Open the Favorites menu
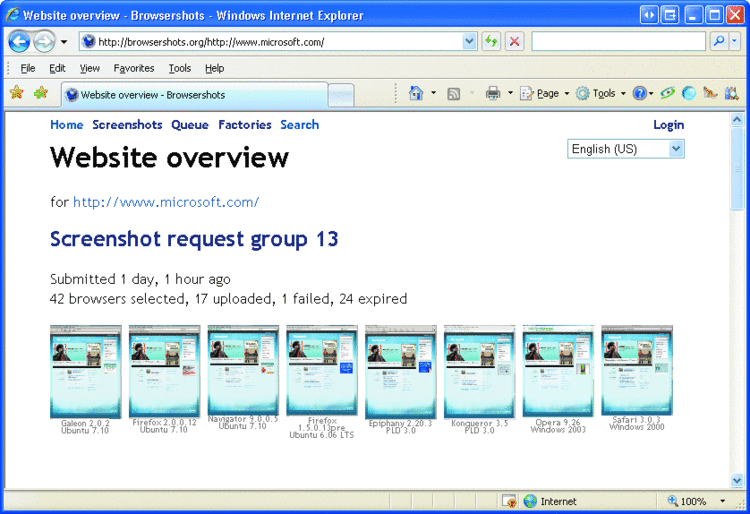Viewport: 750px width, 514px height. [134, 68]
